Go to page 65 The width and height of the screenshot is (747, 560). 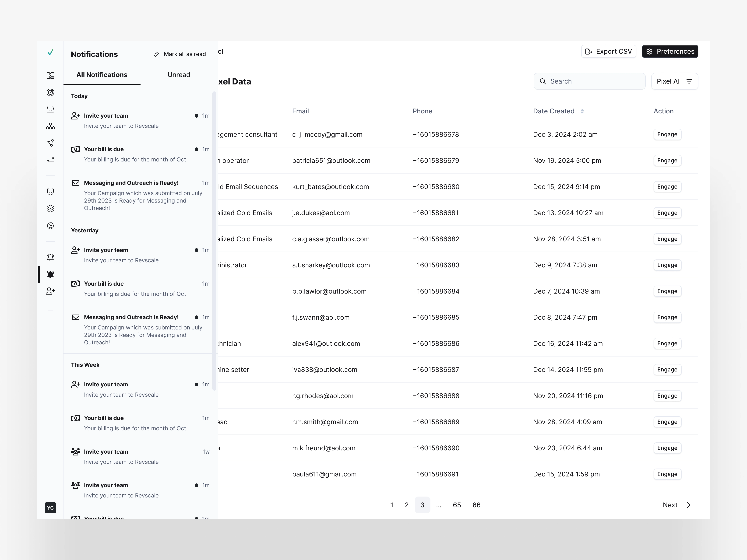(x=457, y=505)
